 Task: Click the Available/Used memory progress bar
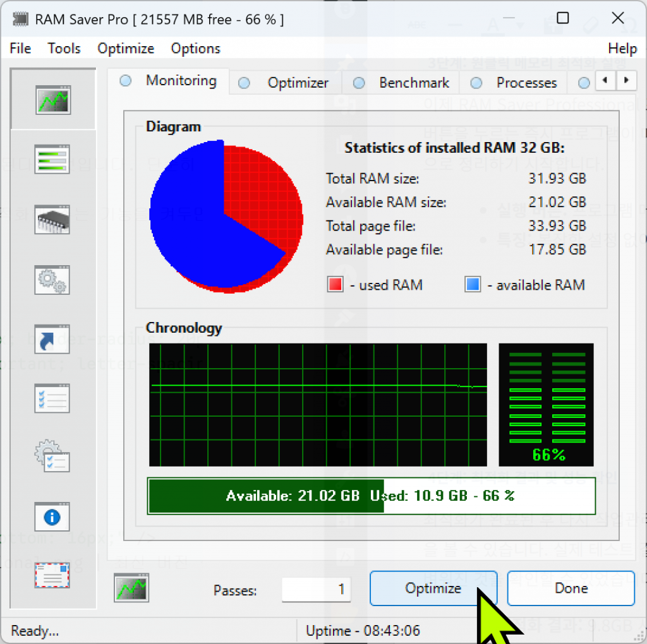372,496
